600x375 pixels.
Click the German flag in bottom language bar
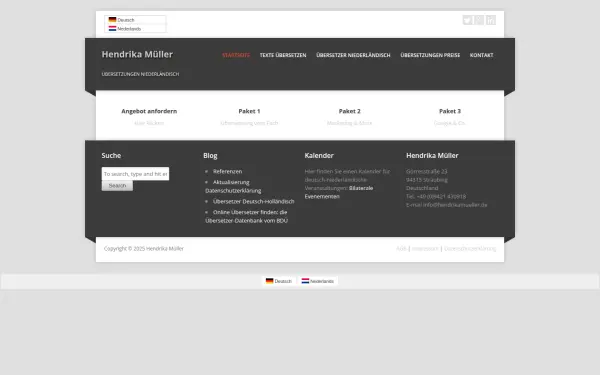(269, 281)
